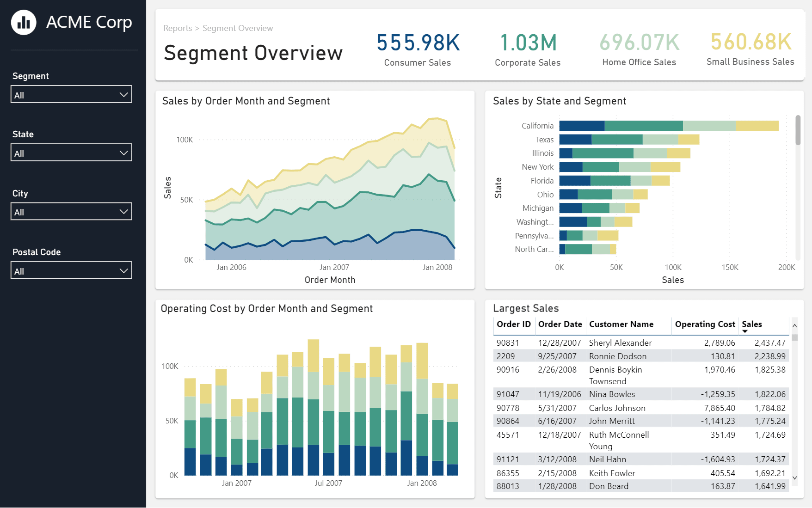This screenshot has height=508, width=812.
Task: Click the ACME Corp bar chart logo
Action: [x=24, y=22]
